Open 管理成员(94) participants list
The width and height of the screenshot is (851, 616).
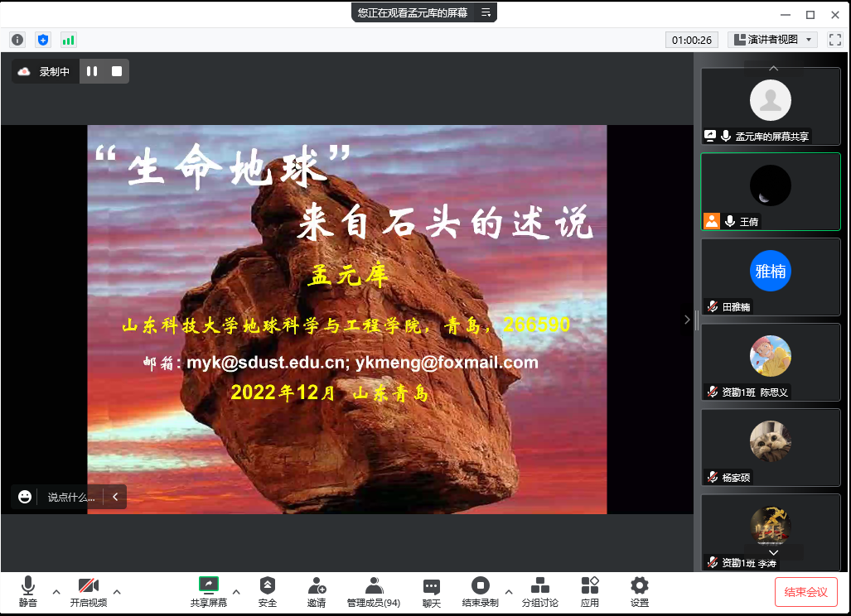tap(374, 591)
